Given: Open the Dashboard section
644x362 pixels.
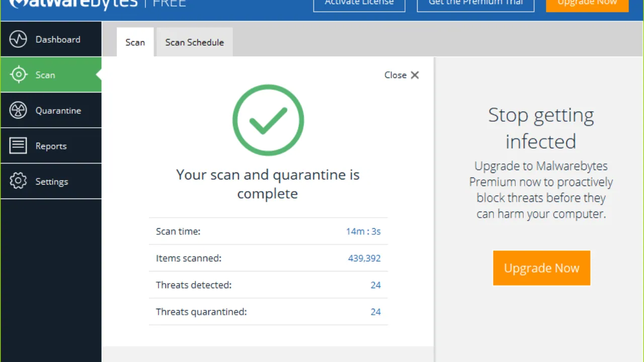Looking at the screenshot, I should point(51,39).
